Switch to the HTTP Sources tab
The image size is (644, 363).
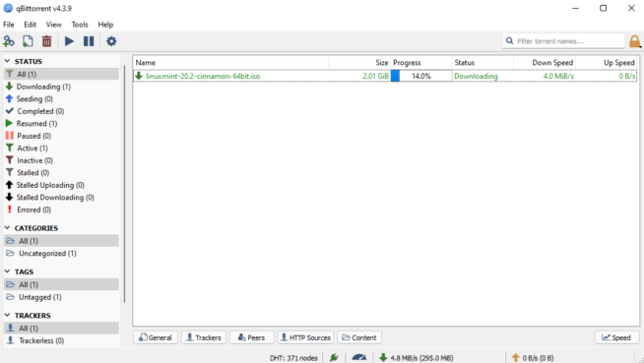[305, 337]
